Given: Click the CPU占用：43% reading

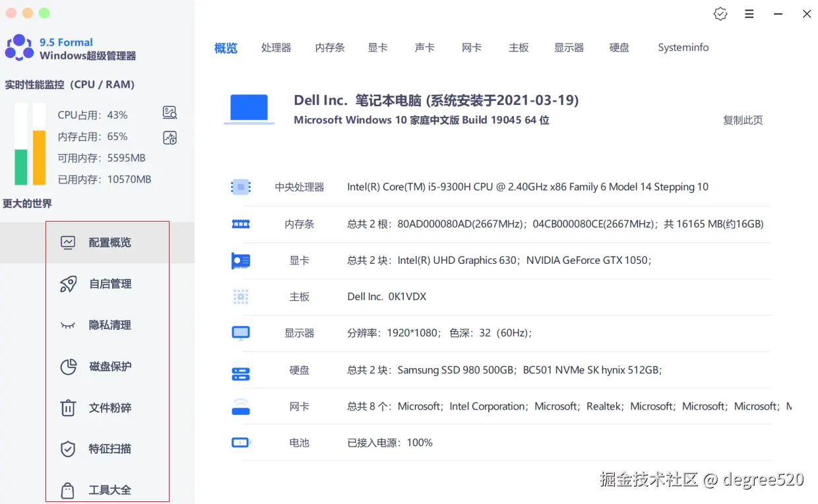Looking at the screenshot, I should tap(92, 115).
